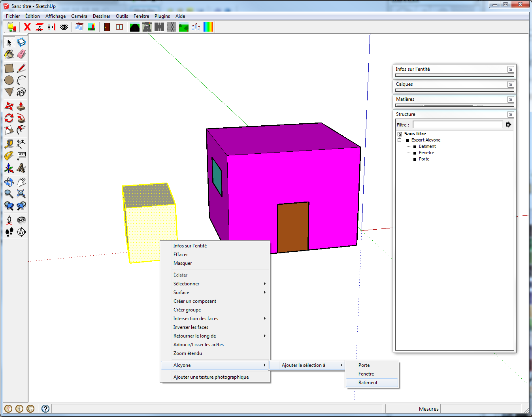
Task: Click the road Alcyone toolbar icon
Action: click(135, 27)
